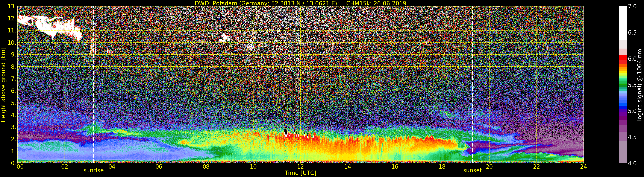Click the colorbar tick value "6.0"
644x177 pixels.
pos(632,59)
